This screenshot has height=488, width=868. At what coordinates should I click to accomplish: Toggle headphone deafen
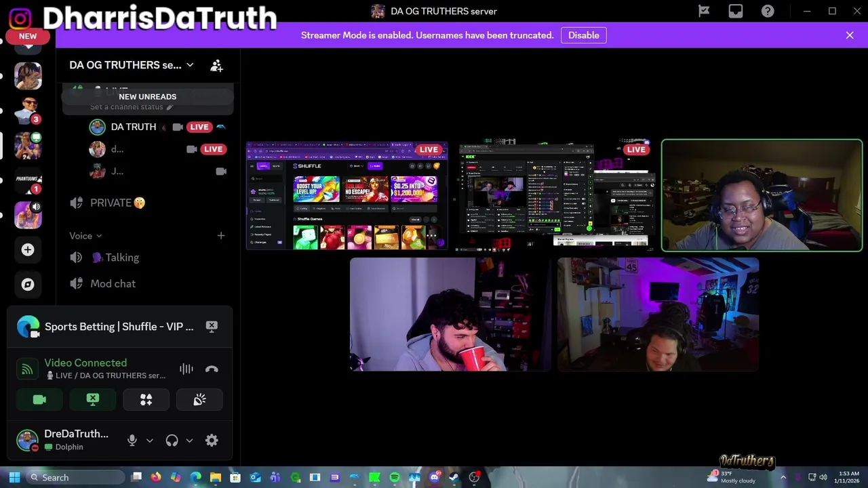(x=172, y=440)
